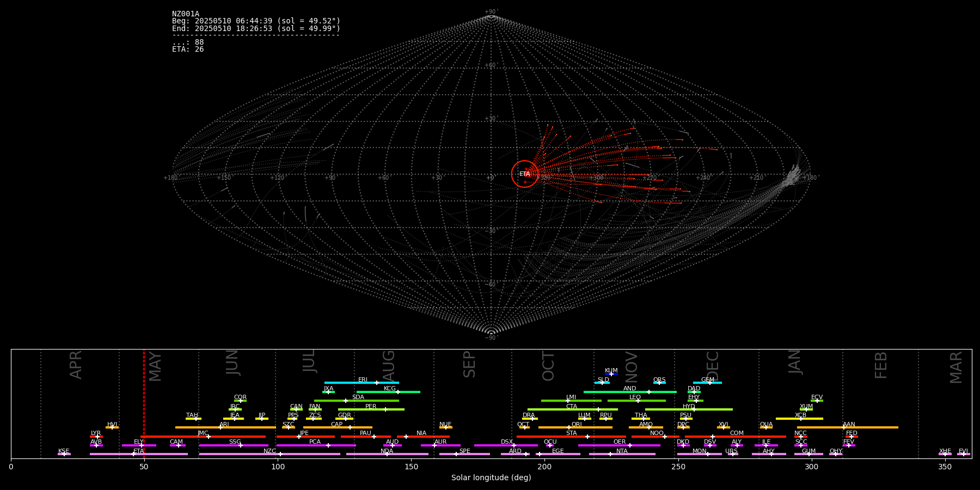The height and width of the screenshot is (490, 980).
Task: Click the LYR shower label
Action: click(x=96, y=433)
